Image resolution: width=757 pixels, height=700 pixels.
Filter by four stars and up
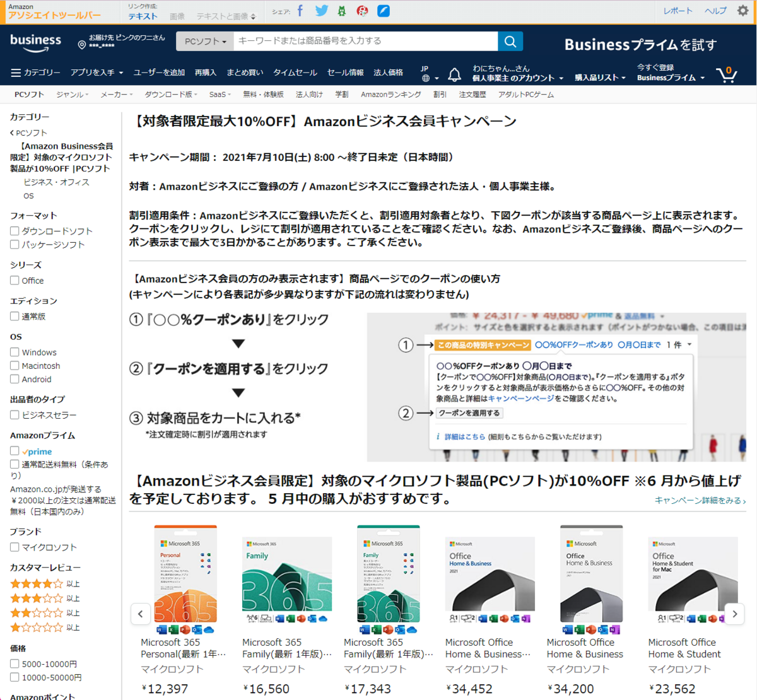click(45, 583)
